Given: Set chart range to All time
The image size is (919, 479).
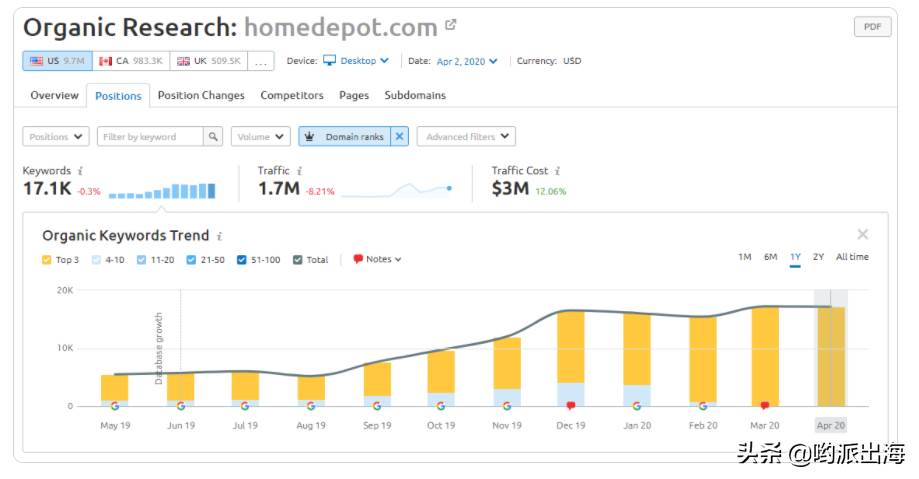Looking at the screenshot, I should tap(852, 257).
